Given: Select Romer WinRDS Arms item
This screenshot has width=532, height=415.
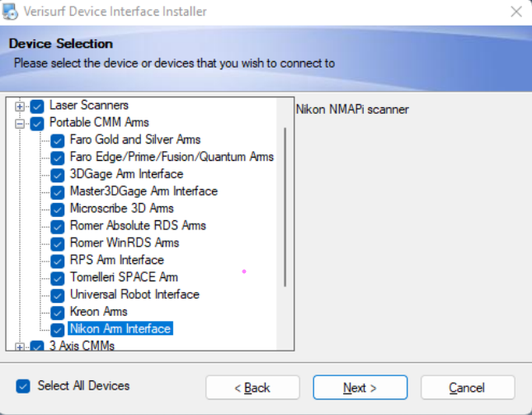Looking at the screenshot, I should [125, 243].
